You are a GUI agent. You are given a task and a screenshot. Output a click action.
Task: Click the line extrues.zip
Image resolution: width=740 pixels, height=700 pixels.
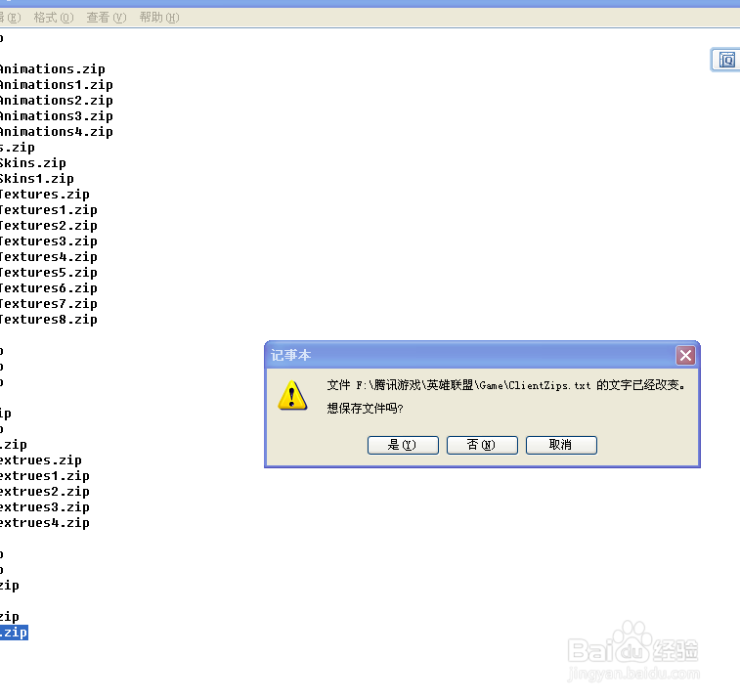(x=41, y=460)
